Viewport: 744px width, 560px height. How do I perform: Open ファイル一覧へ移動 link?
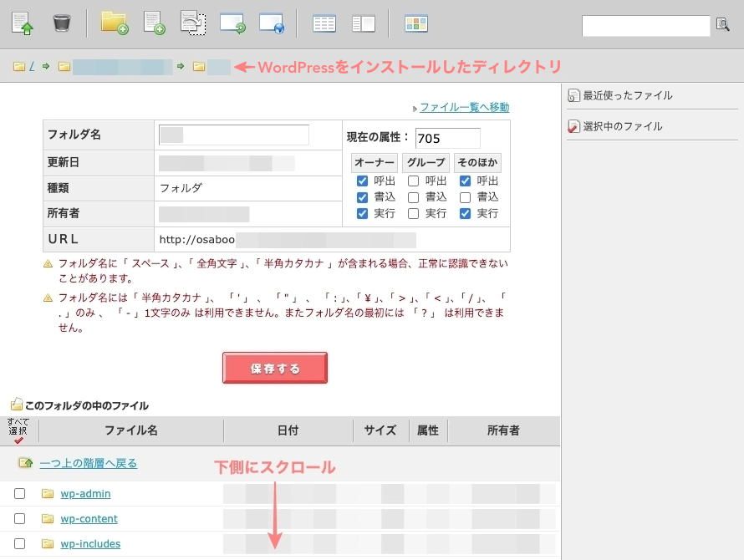click(x=465, y=107)
